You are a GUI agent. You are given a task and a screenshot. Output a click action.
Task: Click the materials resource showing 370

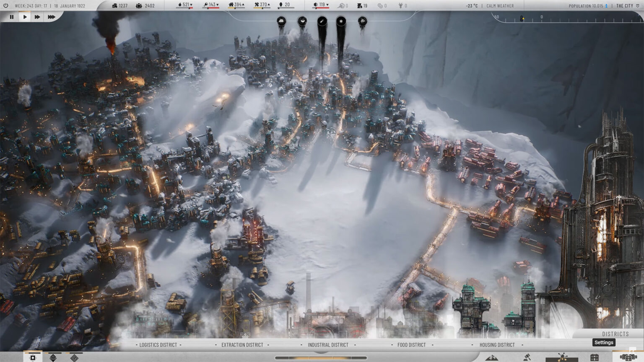tap(262, 5)
